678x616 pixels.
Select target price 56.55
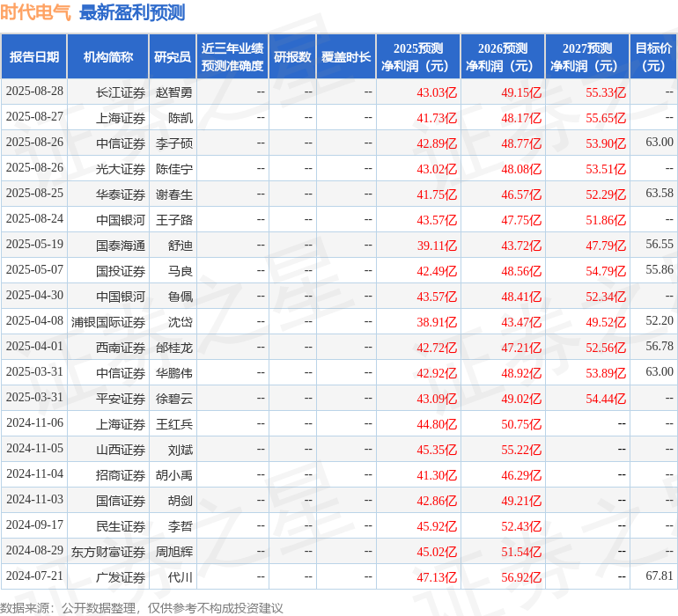[x=660, y=244]
